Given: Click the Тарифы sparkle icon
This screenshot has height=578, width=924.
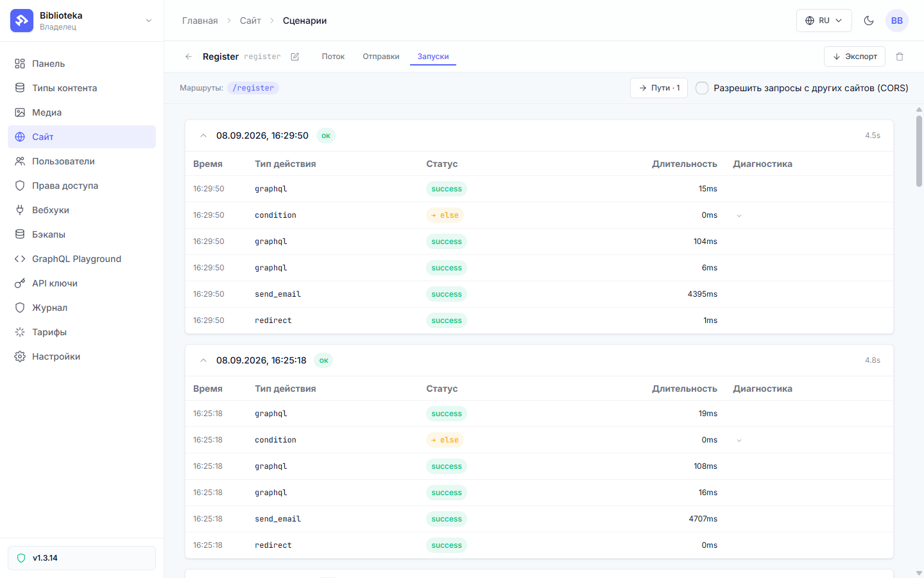Looking at the screenshot, I should [x=20, y=332].
